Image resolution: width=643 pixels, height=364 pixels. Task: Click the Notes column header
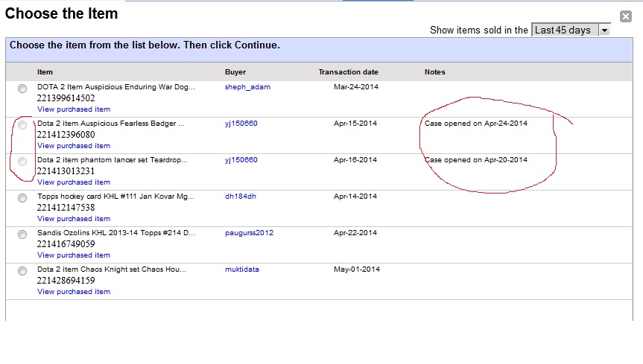click(x=434, y=72)
